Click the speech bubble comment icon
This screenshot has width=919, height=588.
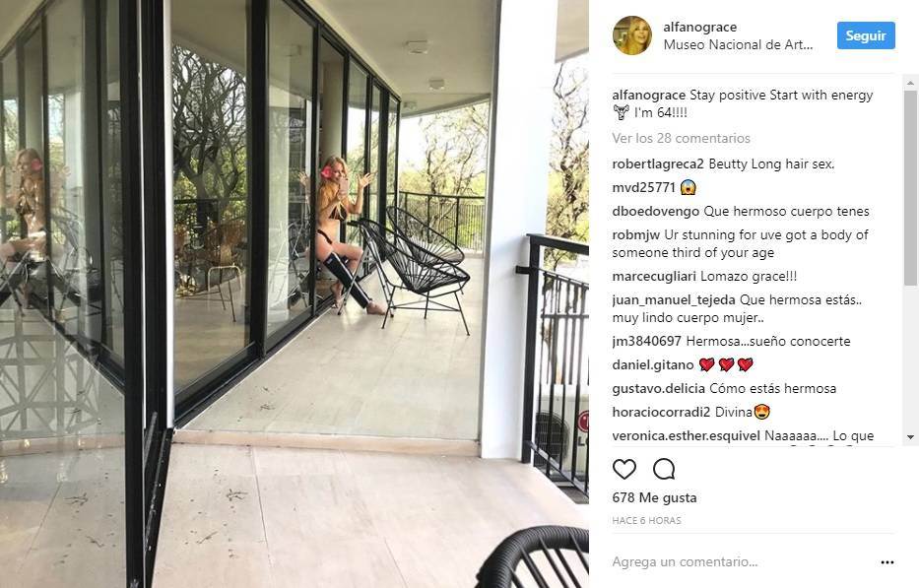point(664,469)
